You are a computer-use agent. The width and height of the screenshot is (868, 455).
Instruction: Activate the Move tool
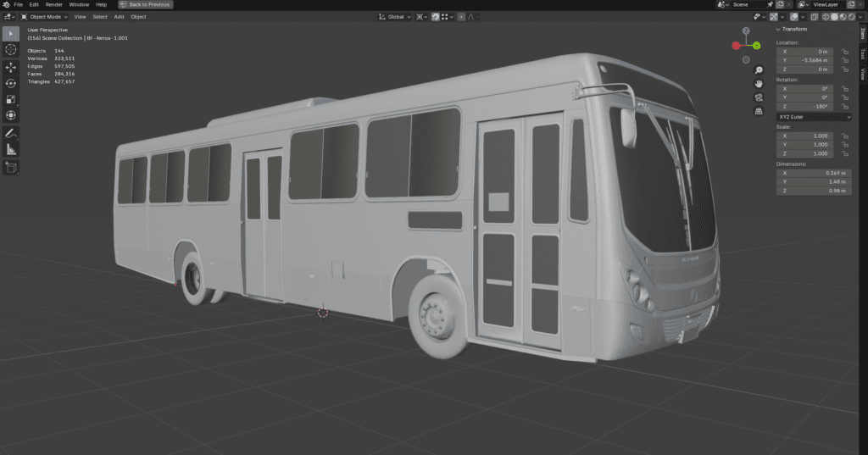point(11,67)
